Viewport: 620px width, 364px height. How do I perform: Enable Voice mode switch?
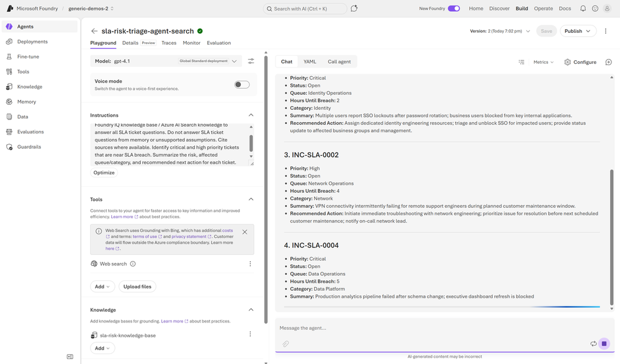pyautogui.click(x=241, y=84)
